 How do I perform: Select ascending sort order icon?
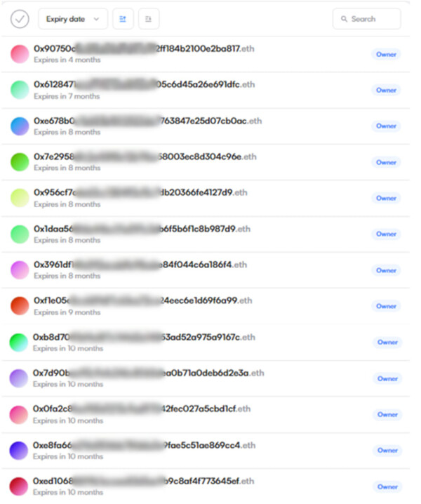(x=123, y=19)
